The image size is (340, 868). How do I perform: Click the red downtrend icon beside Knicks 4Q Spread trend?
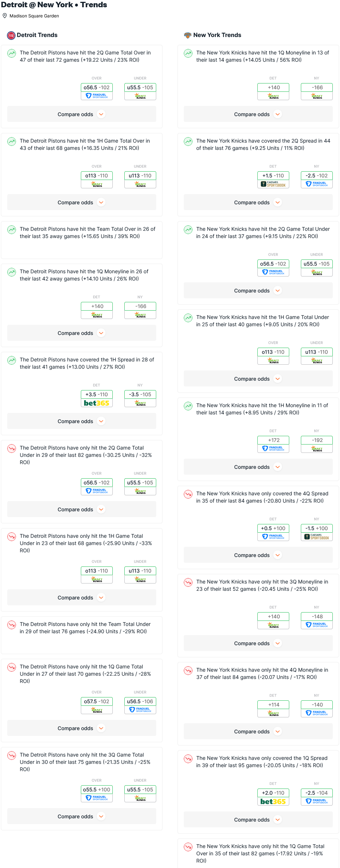click(x=188, y=494)
